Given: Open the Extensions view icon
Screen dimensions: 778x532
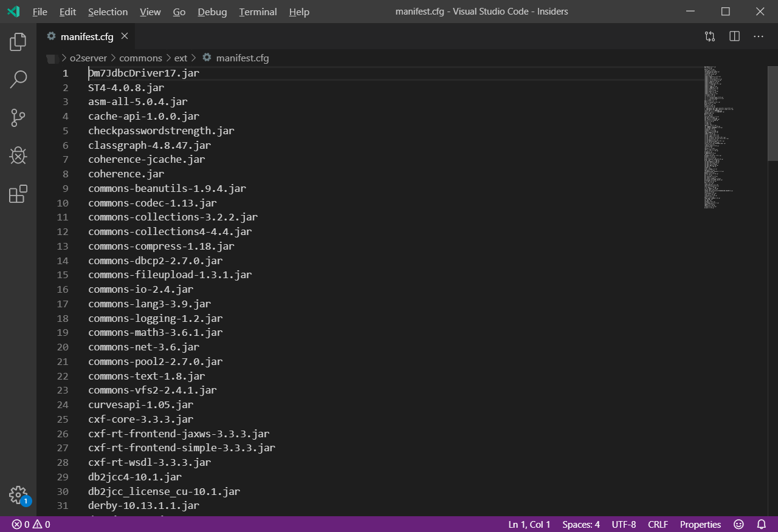Looking at the screenshot, I should [x=18, y=194].
